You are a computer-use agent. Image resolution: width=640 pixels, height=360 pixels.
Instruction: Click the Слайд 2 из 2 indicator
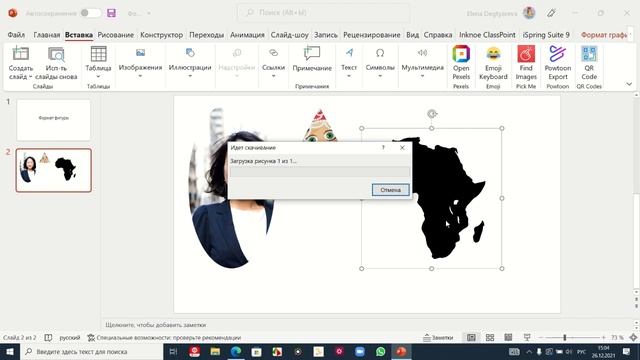pos(20,338)
